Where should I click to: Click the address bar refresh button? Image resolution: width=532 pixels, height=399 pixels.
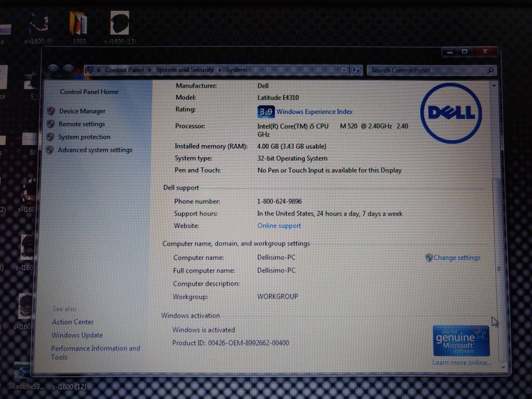tap(356, 70)
